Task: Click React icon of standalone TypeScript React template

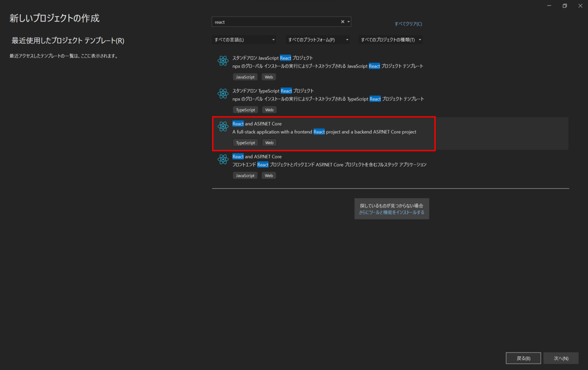Action: coord(223,94)
